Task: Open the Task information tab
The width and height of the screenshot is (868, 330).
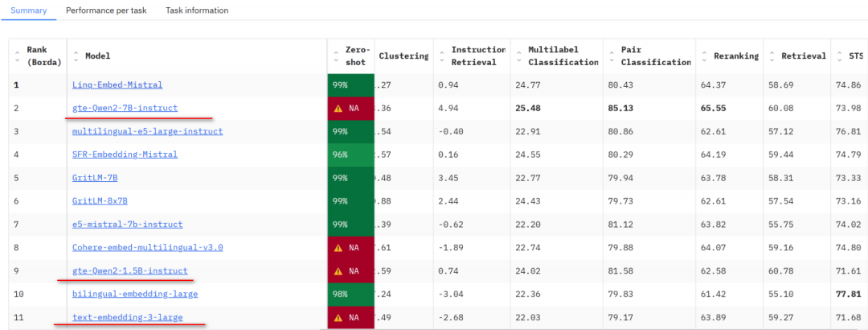Action: 197,10
